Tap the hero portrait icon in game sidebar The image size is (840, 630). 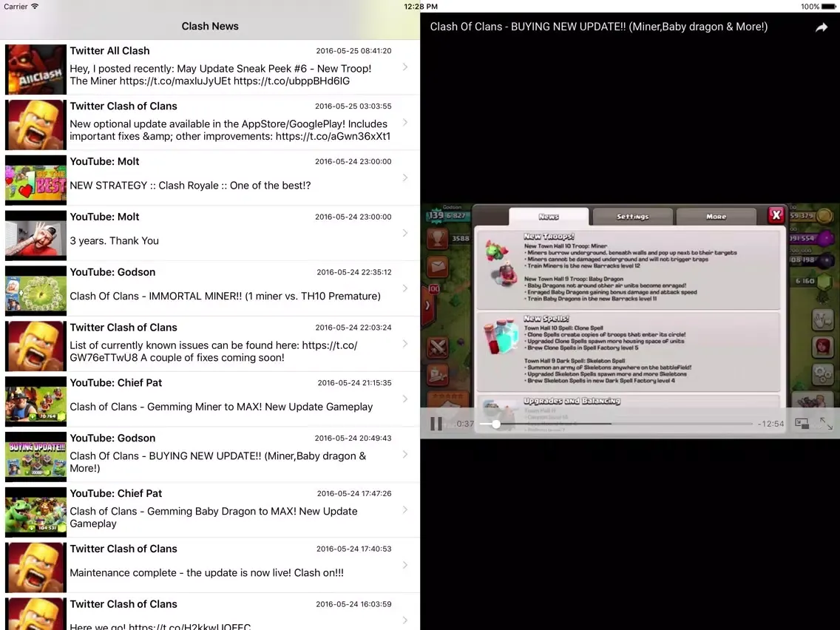(x=822, y=346)
